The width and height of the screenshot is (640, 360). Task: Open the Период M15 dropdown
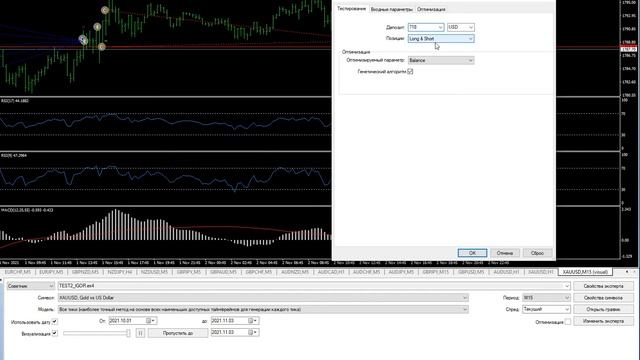(546, 298)
